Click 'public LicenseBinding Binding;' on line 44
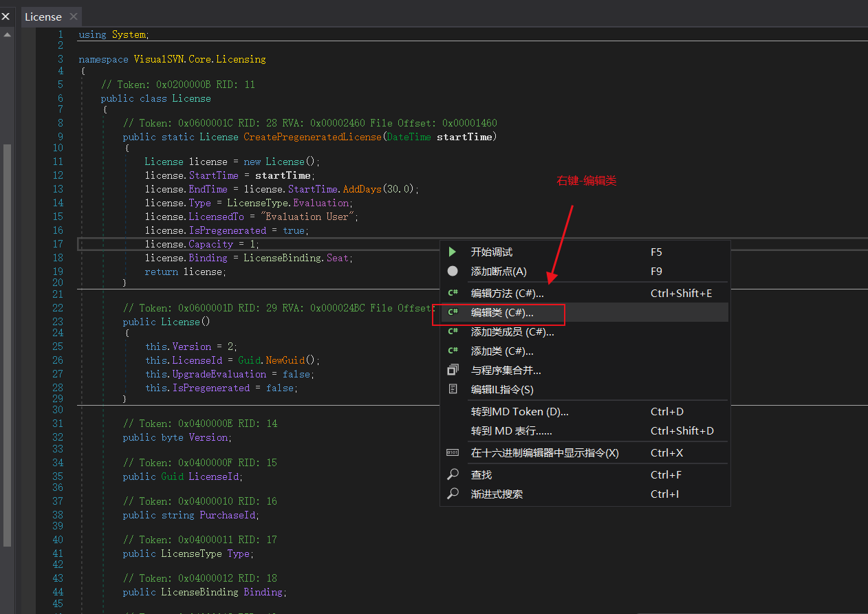Image resolution: width=868 pixels, height=614 pixels. (x=204, y=592)
